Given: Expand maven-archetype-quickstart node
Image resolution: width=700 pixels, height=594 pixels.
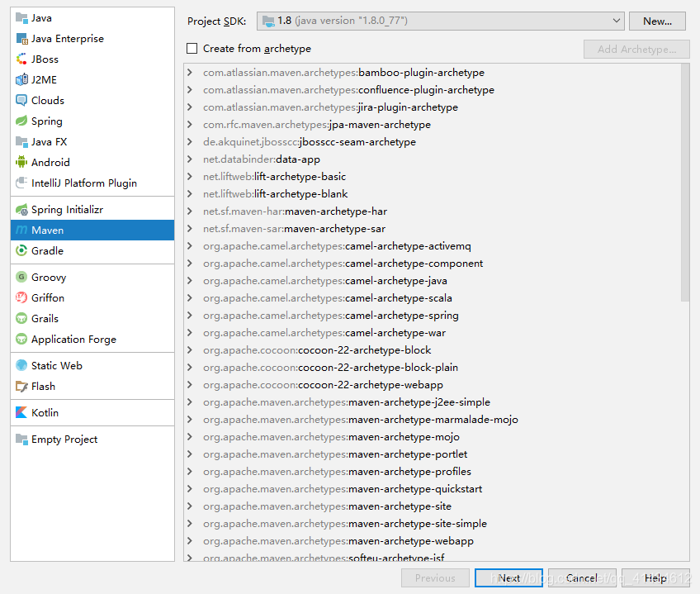Looking at the screenshot, I should [190, 488].
